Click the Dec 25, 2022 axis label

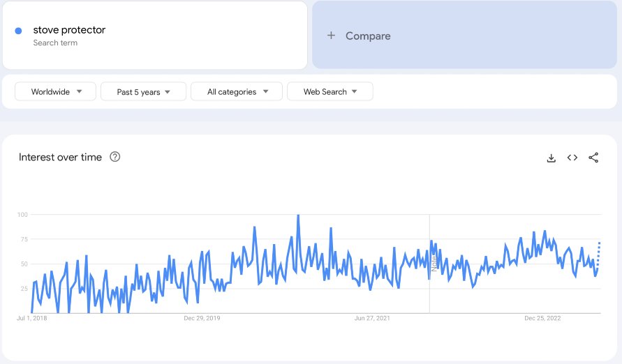tap(542, 318)
